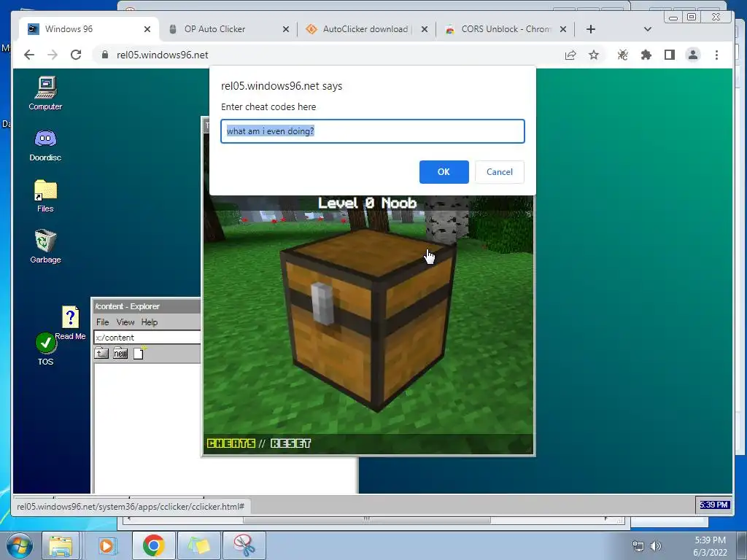Image resolution: width=747 pixels, height=560 pixels.
Task: Open the Explorer File menu
Action: click(102, 322)
